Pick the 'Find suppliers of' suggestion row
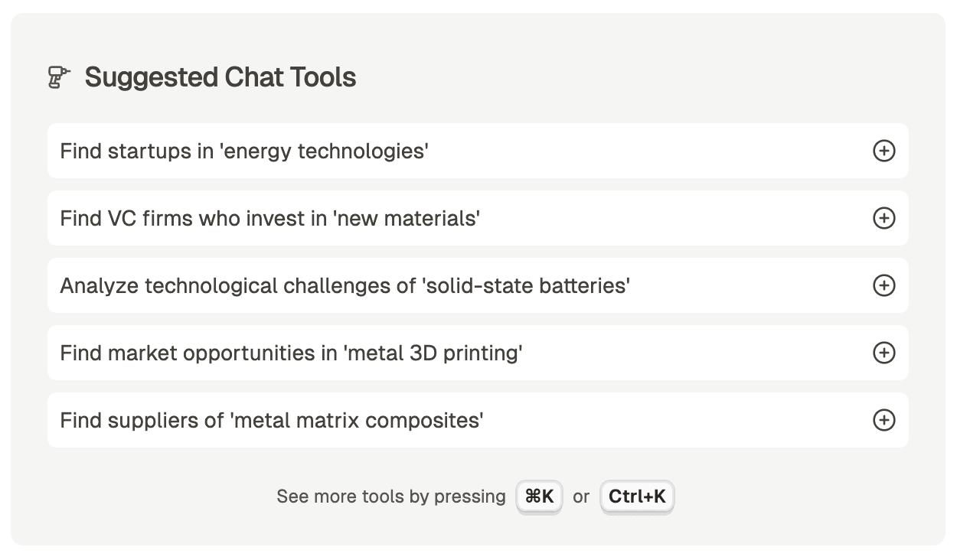This screenshot has height=560, width=957. tap(142, 420)
